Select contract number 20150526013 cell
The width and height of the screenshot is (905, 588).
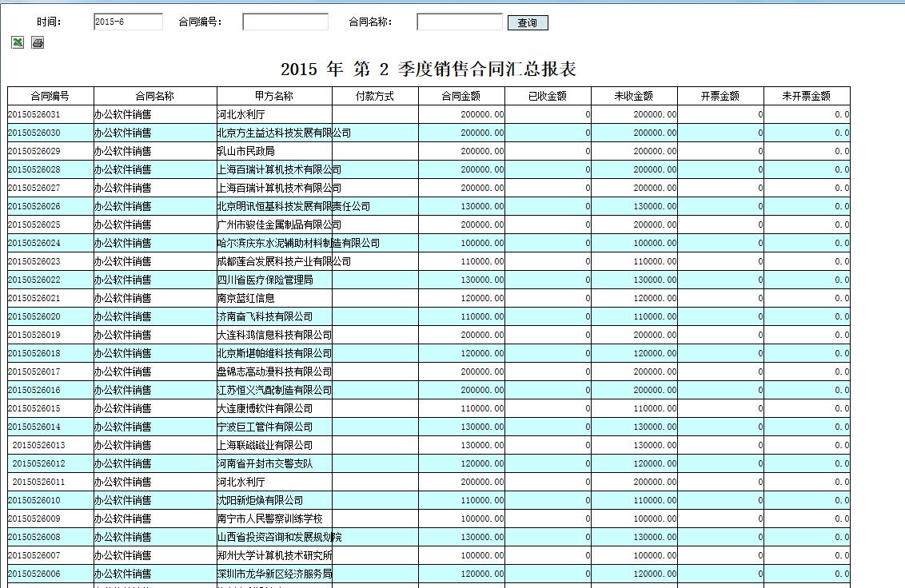click(x=50, y=445)
